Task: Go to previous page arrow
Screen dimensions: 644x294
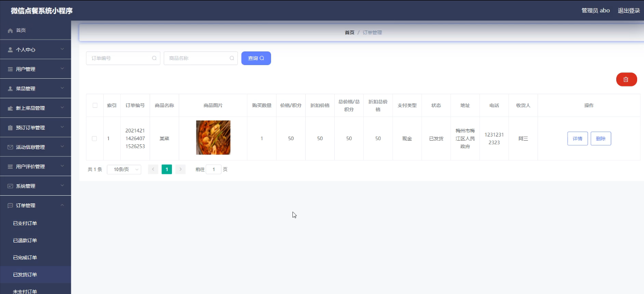Action: point(153,169)
